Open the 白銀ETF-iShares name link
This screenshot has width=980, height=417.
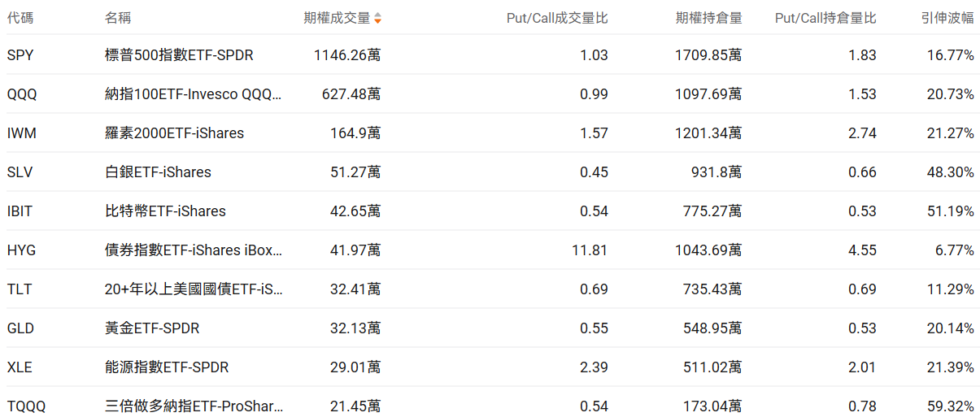coord(158,172)
